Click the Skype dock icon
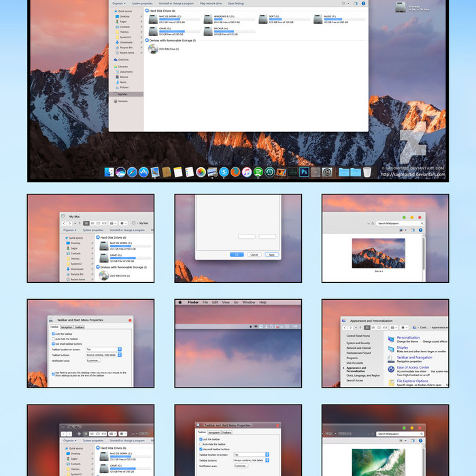 [224, 173]
